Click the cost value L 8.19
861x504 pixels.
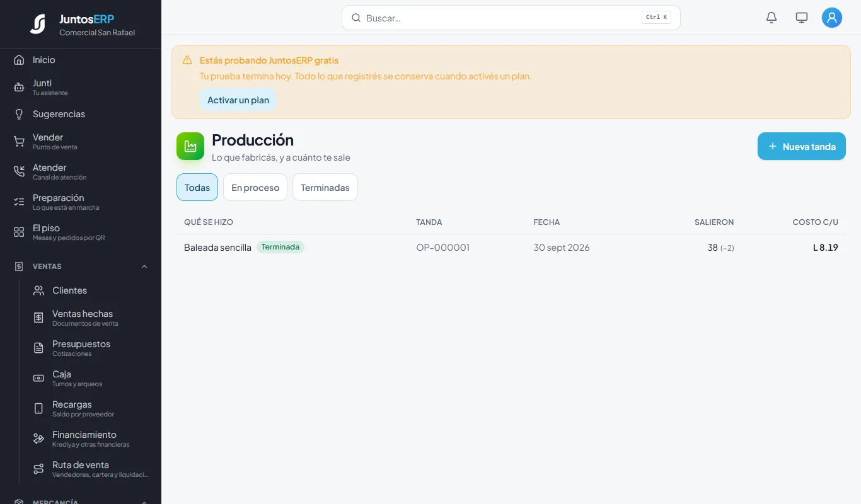click(826, 248)
